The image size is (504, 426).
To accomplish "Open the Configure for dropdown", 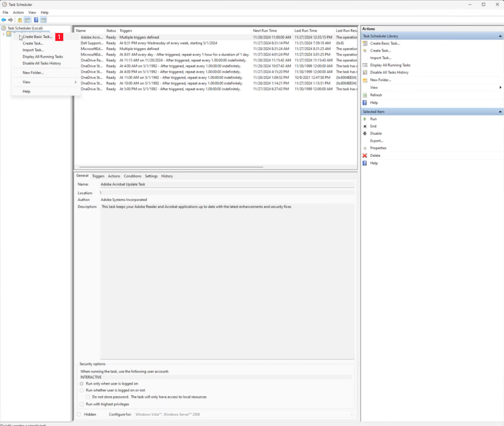I will [x=244, y=414].
